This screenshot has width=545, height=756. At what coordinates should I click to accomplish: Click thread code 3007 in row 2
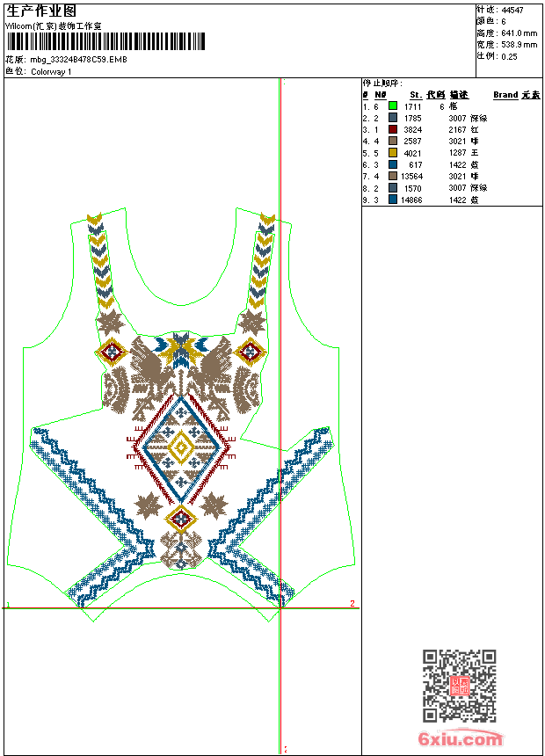[457, 118]
